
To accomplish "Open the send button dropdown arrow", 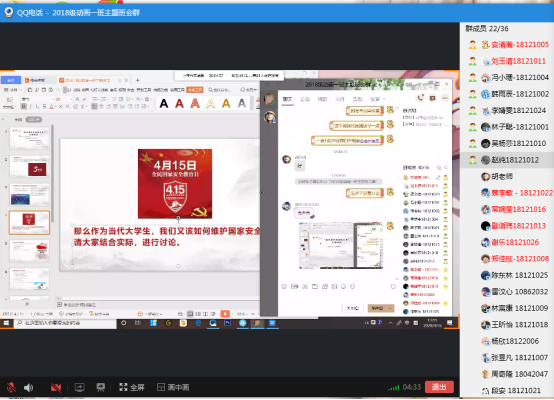I will pos(390,308).
